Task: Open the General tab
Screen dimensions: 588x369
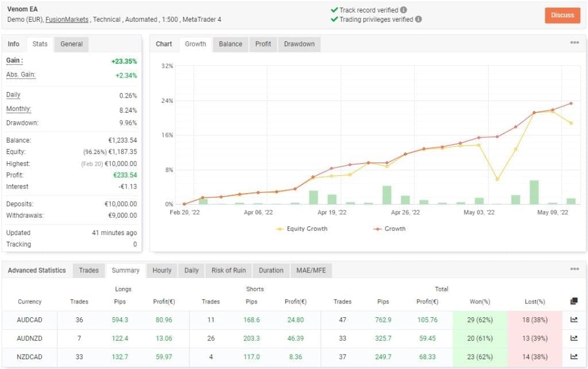Action: click(72, 43)
